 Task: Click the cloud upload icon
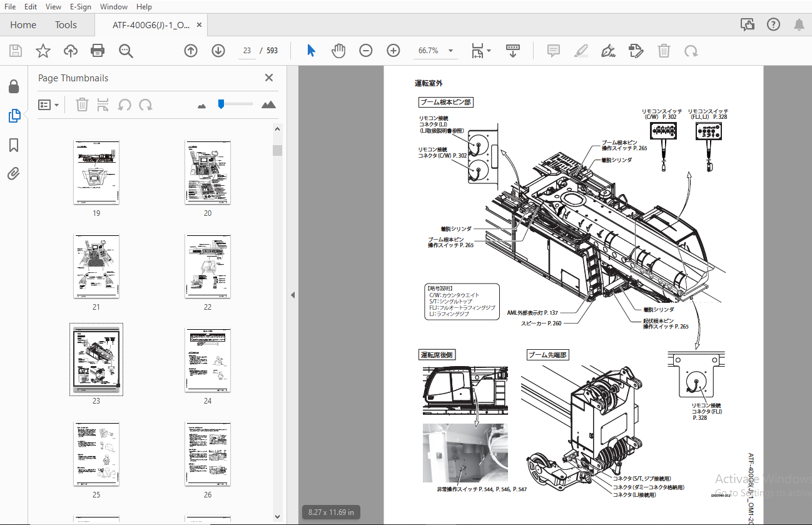71,51
